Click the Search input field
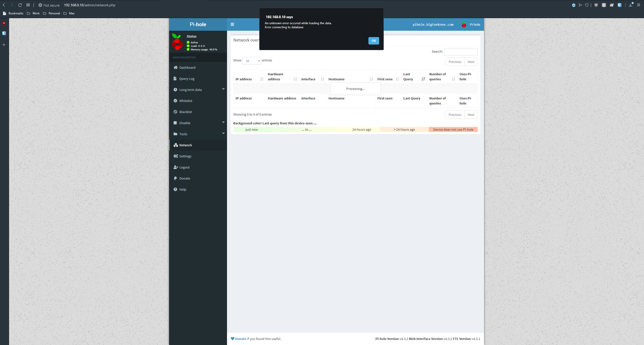644x345 pixels. coord(461,52)
